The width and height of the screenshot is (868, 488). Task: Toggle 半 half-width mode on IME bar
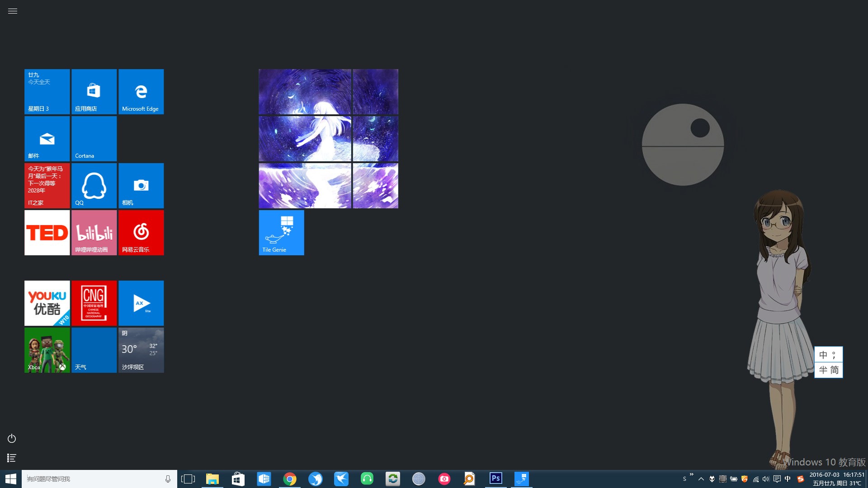823,370
